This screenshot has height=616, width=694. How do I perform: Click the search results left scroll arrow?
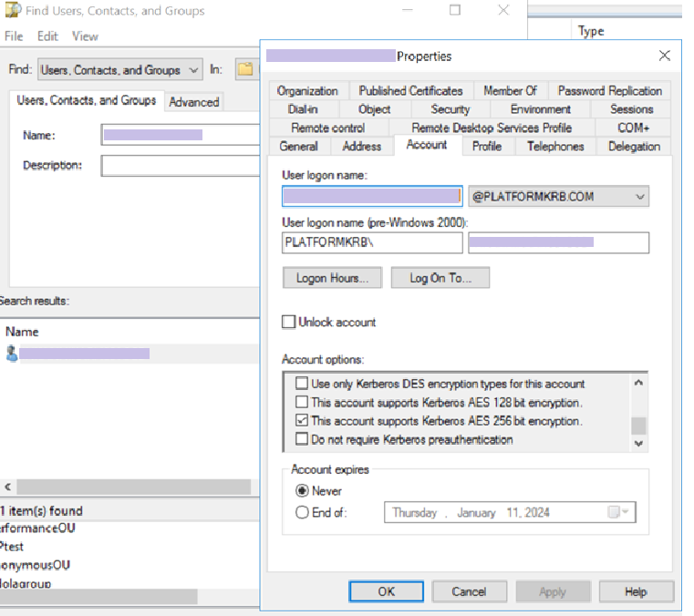(7, 487)
